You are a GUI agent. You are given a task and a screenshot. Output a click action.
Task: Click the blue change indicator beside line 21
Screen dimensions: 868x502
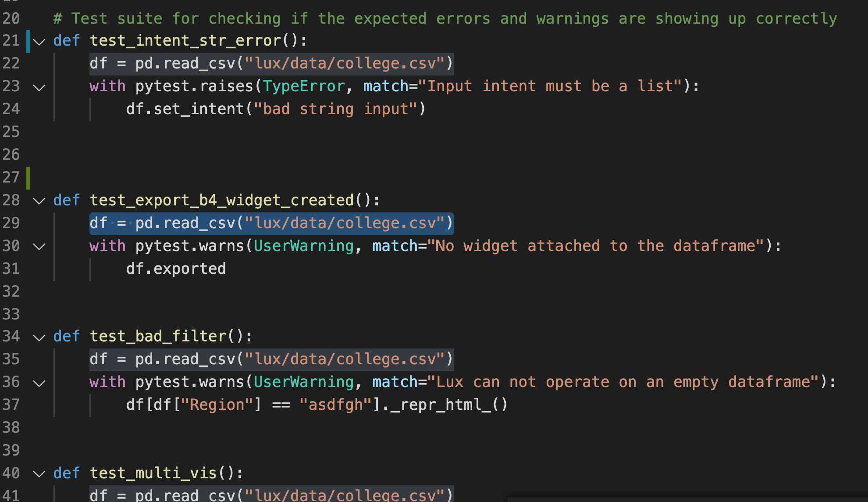pos(28,42)
